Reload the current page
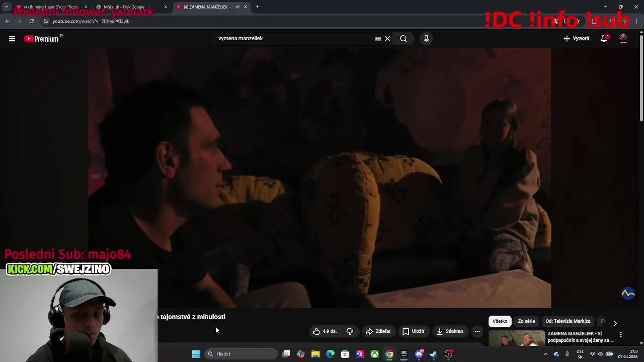Screen dimensions: 644x362 point(31,21)
